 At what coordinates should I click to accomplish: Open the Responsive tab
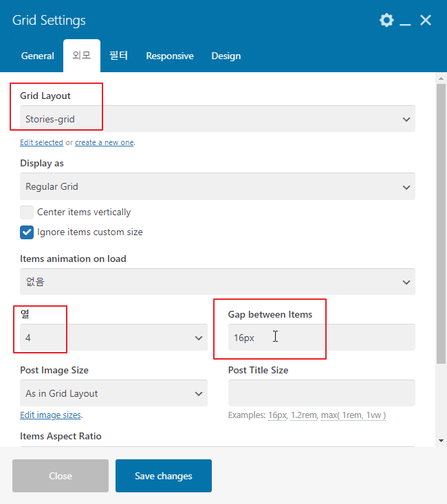[170, 56]
